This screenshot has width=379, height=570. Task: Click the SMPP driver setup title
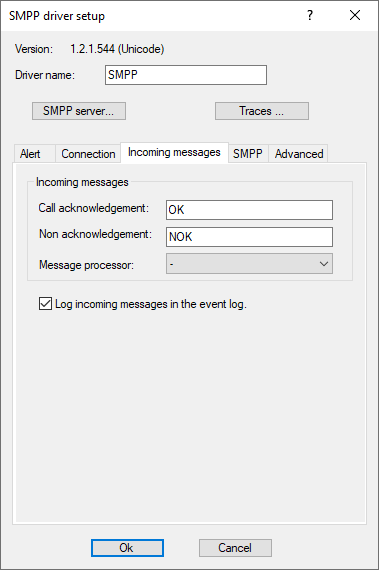(57, 16)
